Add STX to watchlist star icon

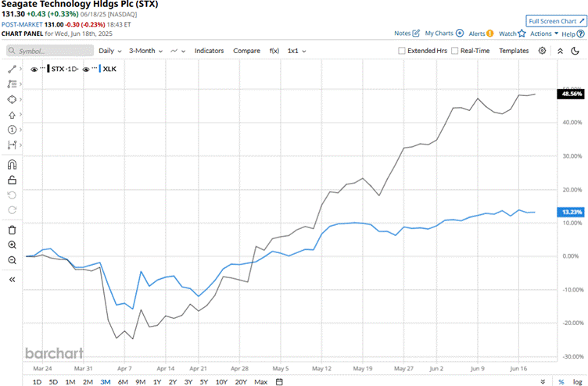[x=522, y=34]
